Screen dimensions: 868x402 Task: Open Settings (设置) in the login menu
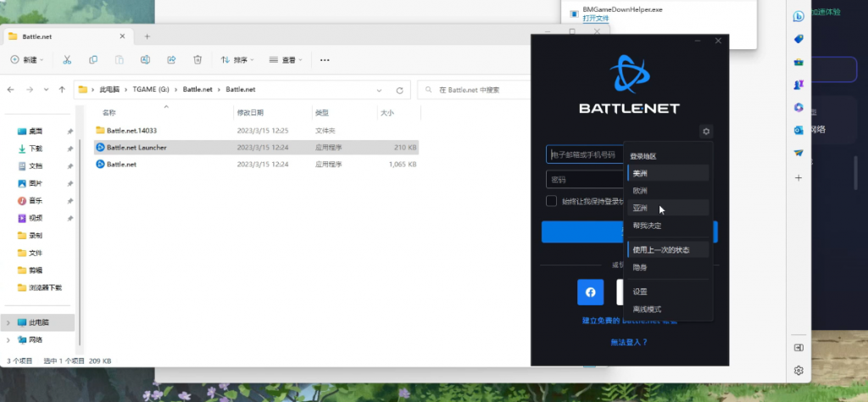668,292
